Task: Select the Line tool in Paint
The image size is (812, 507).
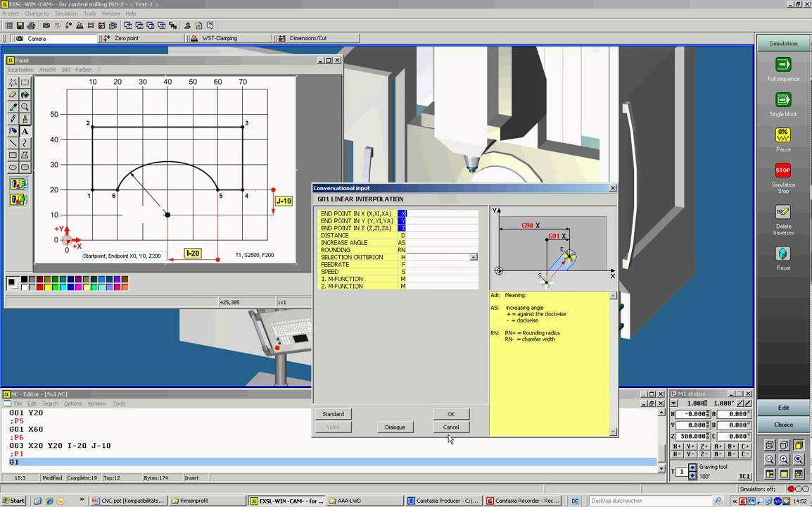Action: coord(13,143)
